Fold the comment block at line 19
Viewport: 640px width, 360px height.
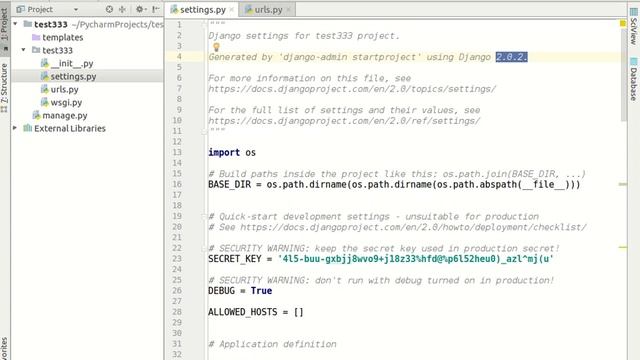204,216
